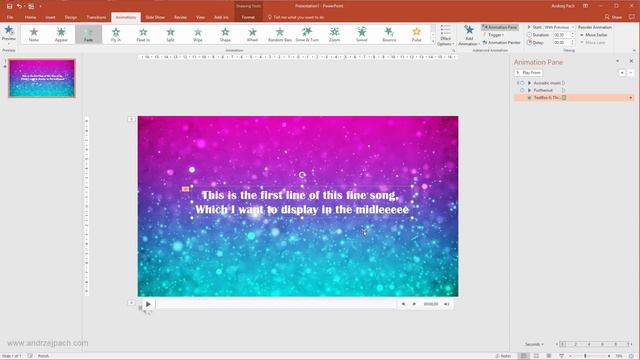Switch to Normal view in status bar
Image resolution: width=640 pixels, height=360 pixels.
[524, 356]
